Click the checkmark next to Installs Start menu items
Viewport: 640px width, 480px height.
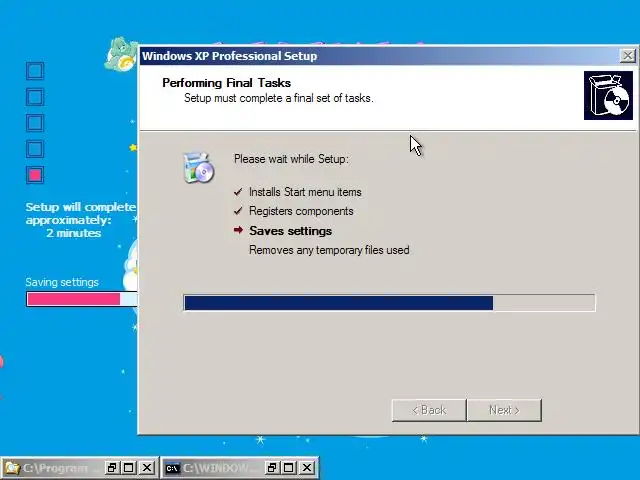click(x=238, y=192)
